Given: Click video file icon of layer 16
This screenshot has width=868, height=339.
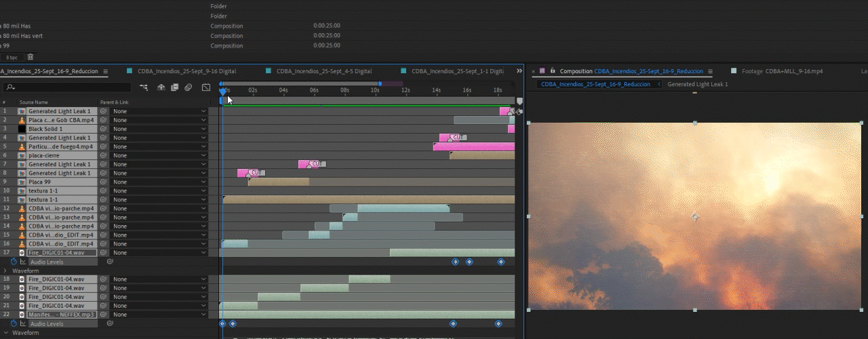Looking at the screenshot, I should pyautogui.click(x=22, y=243).
